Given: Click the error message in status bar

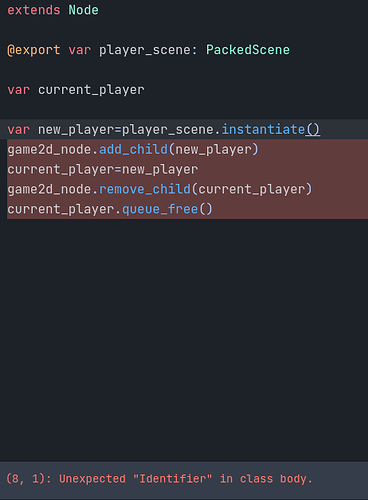Looking at the screenshot, I should click(x=159, y=479).
